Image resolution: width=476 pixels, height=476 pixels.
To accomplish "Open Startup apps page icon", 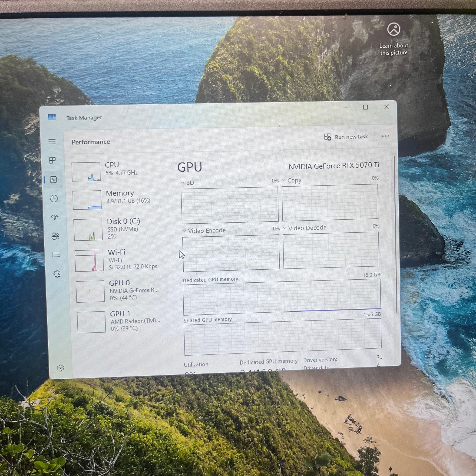I will tap(55, 217).
